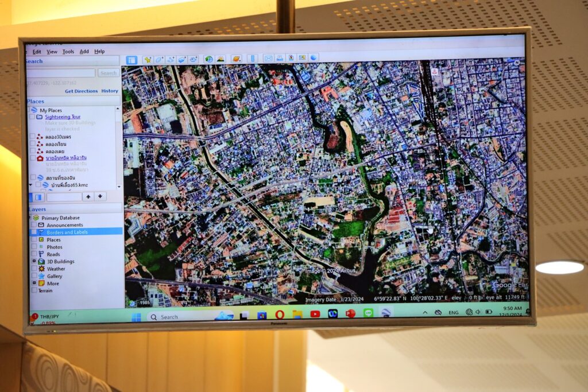This screenshot has width=588, height=392.
Task: Select the Add Polygon tool
Action: click(159, 60)
